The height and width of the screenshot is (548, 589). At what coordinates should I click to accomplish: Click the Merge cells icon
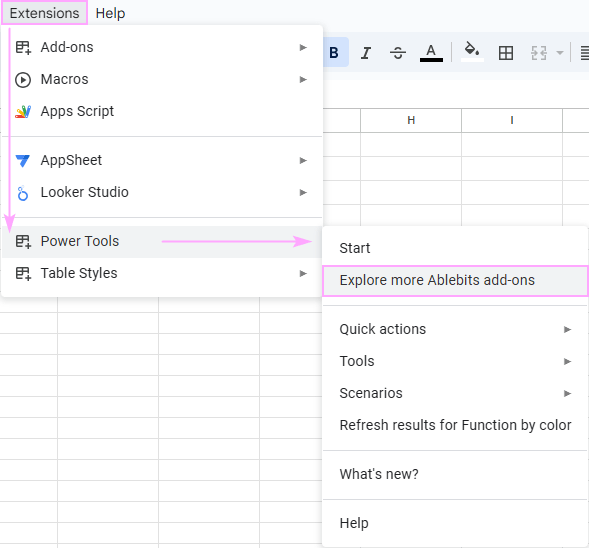pyautogui.click(x=539, y=53)
